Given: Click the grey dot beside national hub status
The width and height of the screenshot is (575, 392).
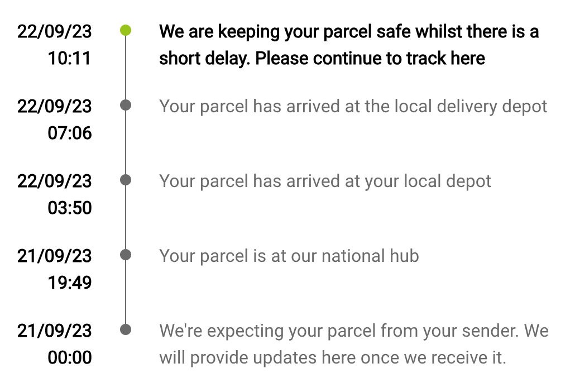Looking at the screenshot, I should click(x=126, y=255).
